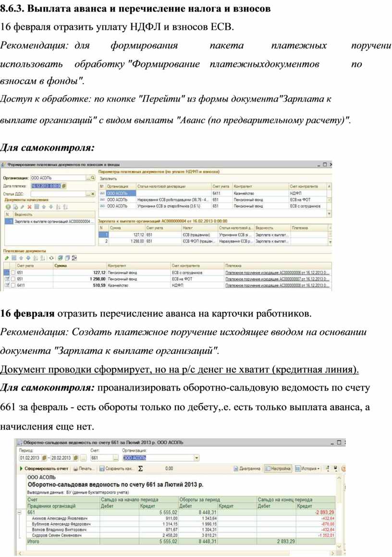Click the green add icon in Документы начисления toolbar
The height and width of the screenshot is (557, 392).
(8, 207)
